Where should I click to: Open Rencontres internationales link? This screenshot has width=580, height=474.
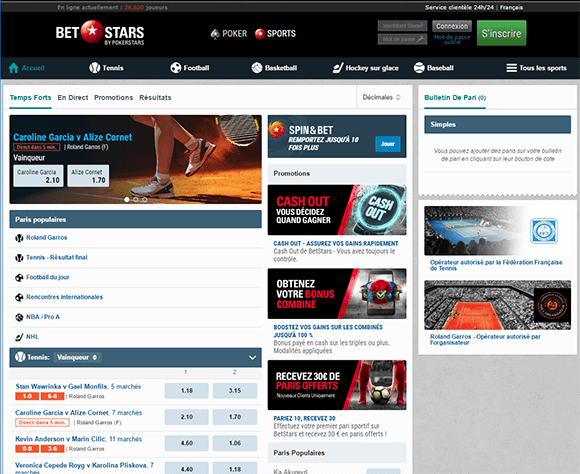tap(65, 297)
